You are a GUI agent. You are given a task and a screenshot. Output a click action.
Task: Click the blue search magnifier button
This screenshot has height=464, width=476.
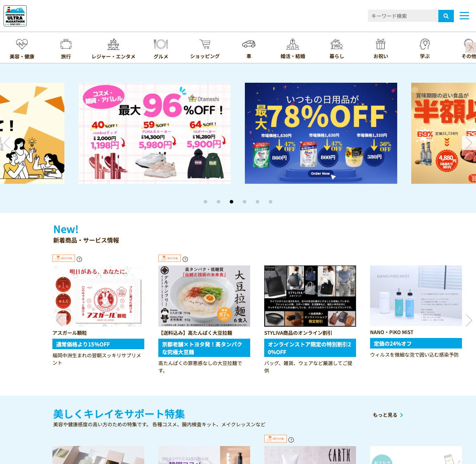[446, 16]
